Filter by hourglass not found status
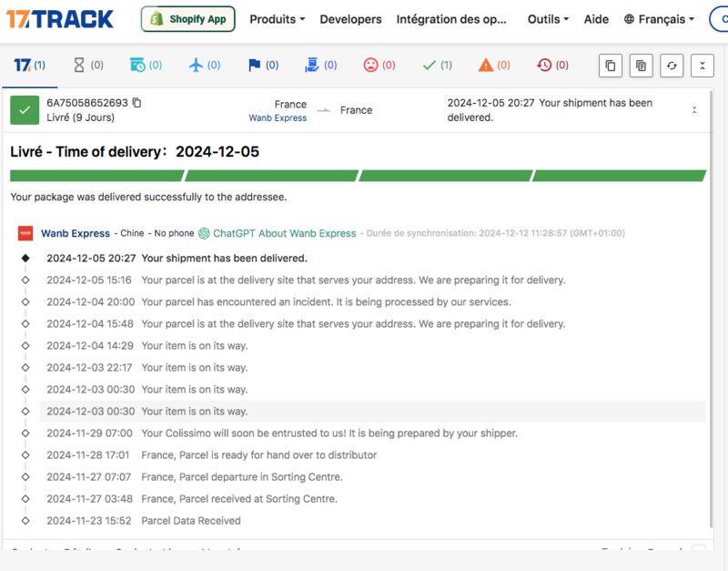728x571 pixels. pos(88,65)
